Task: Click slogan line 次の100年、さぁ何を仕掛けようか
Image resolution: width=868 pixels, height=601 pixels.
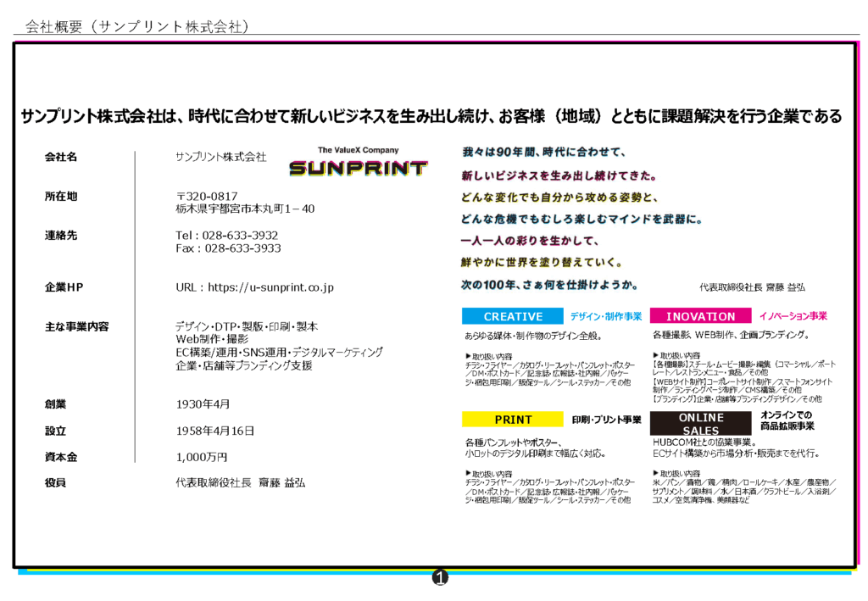Action: 549,285
